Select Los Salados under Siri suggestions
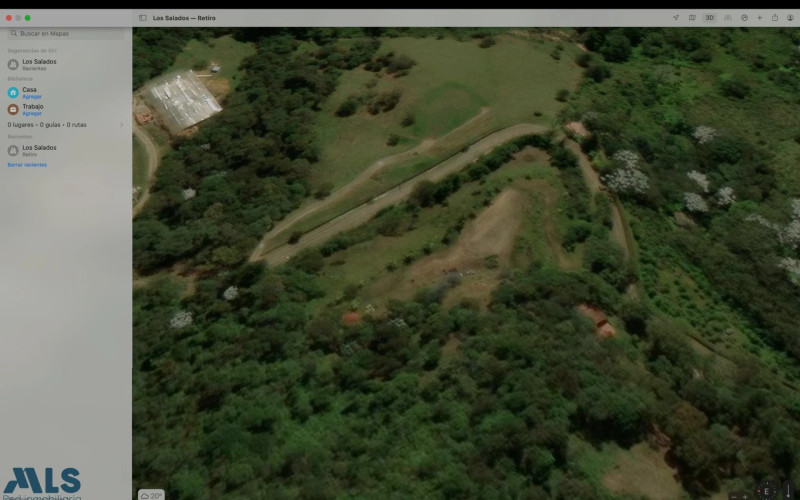 [x=65, y=64]
